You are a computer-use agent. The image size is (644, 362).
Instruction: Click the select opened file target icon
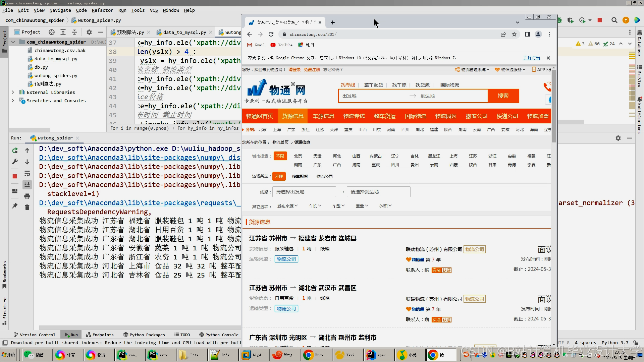51,32
